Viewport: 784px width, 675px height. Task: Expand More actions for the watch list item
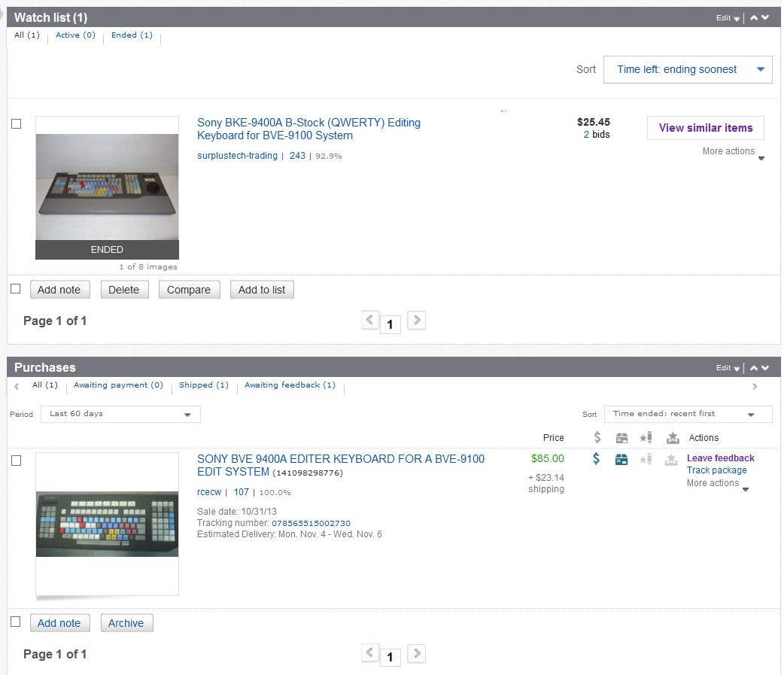click(733, 151)
